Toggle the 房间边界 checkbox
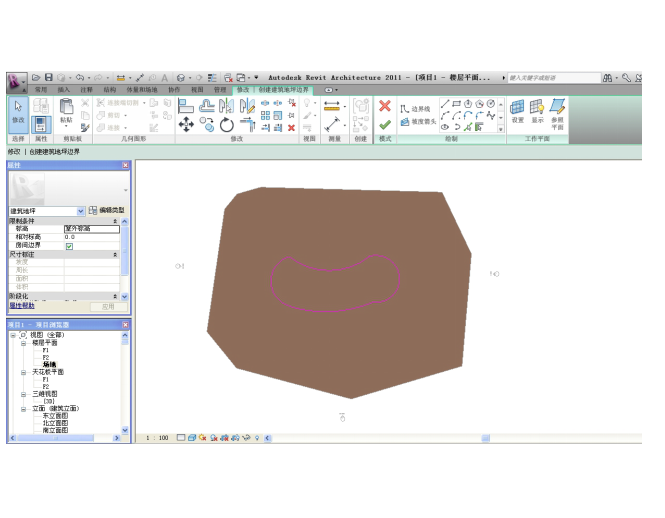 point(69,246)
